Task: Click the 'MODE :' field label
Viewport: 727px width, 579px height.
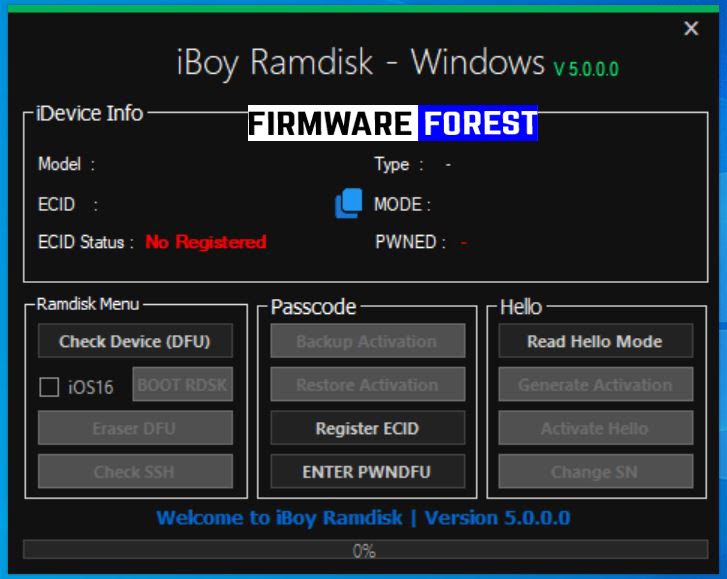Action: (402, 204)
